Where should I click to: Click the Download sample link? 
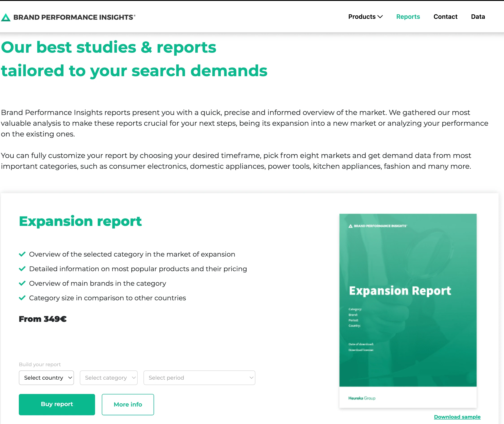pos(457,417)
